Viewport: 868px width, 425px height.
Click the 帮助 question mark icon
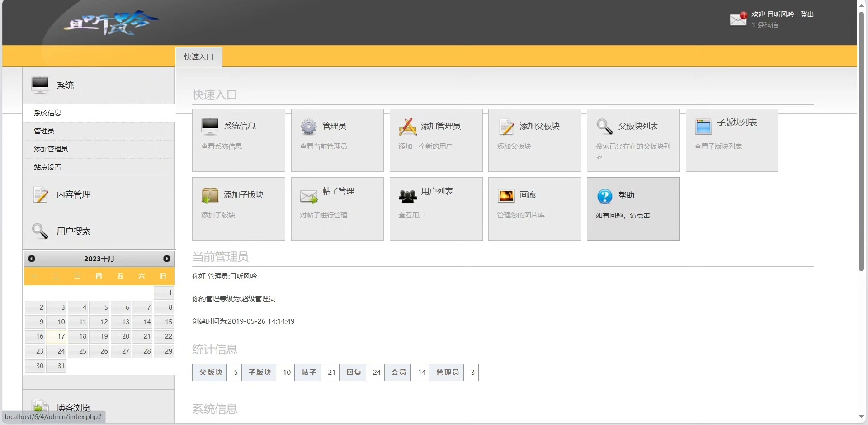[604, 196]
